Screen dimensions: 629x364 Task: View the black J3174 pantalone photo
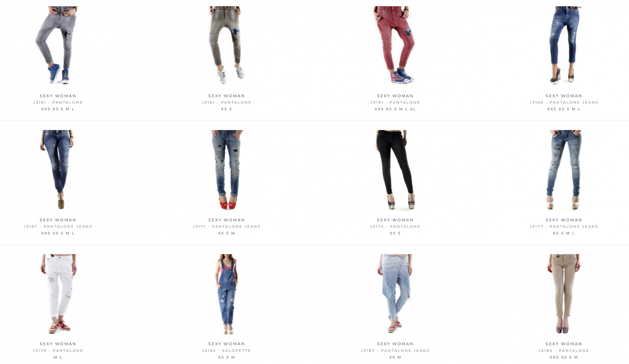pos(395,170)
